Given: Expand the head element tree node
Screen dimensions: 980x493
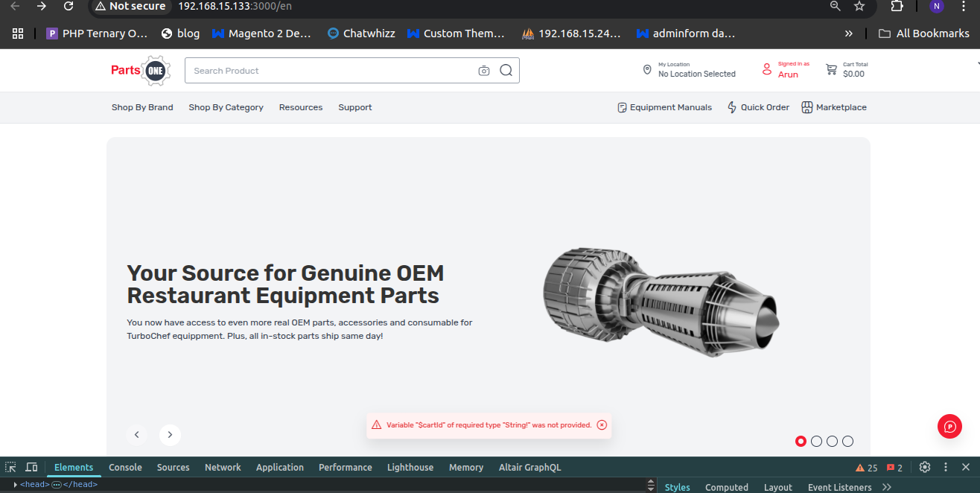Looking at the screenshot, I should tap(16, 484).
